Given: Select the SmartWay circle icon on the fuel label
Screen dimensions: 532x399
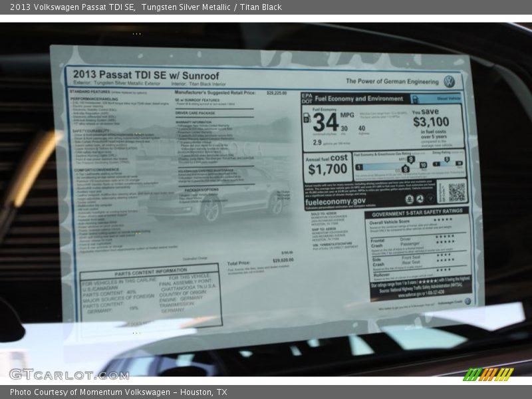Looking at the screenshot, I should [x=430, y=199].
